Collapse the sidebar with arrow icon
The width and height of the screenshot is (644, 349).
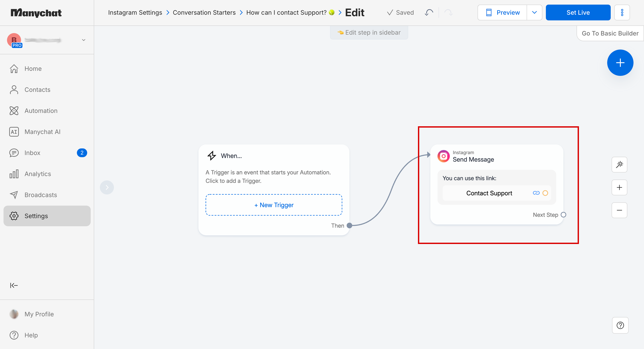click(x=14, y=285)
